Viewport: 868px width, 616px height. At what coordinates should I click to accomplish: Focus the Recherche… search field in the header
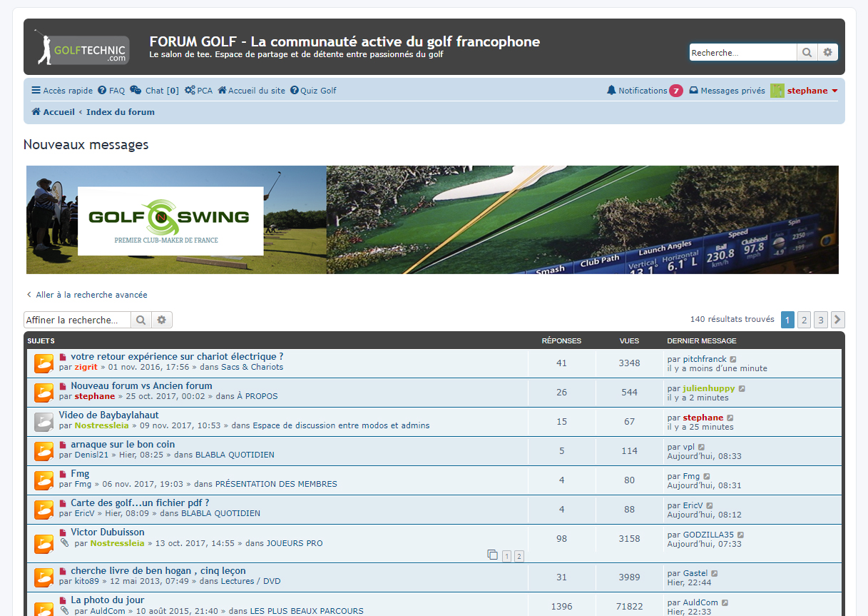[742, 52]
